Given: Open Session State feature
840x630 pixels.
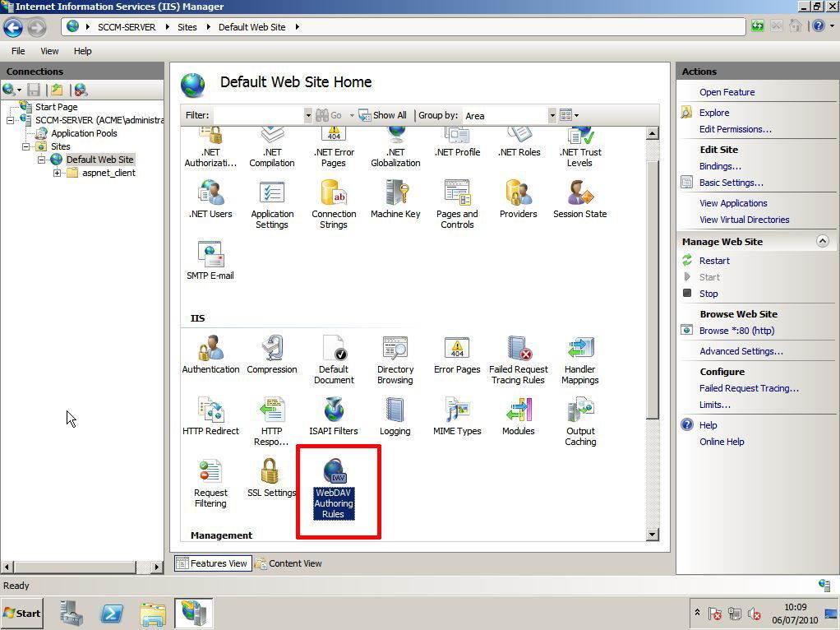Looking at the screenshot, I should [x=580, y=199].
